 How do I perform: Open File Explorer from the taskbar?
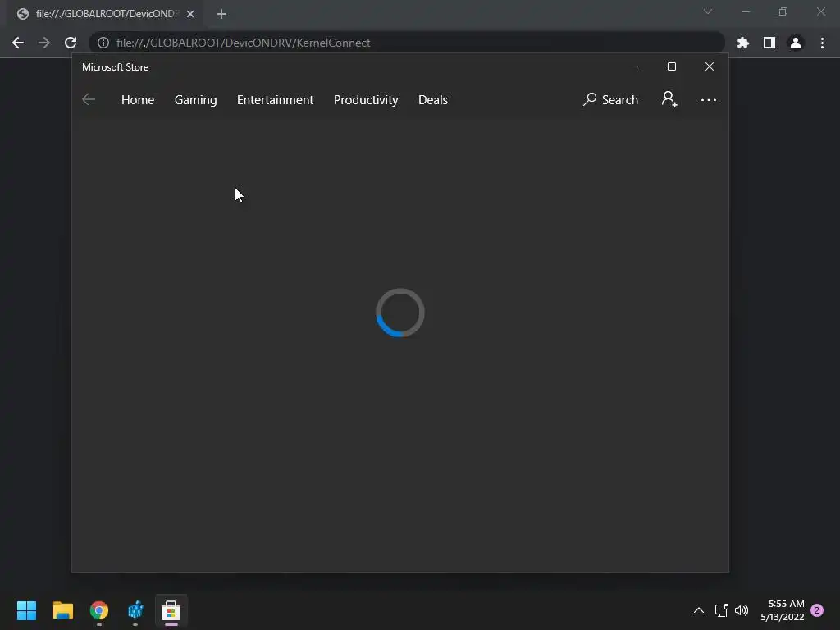[63, 610]
